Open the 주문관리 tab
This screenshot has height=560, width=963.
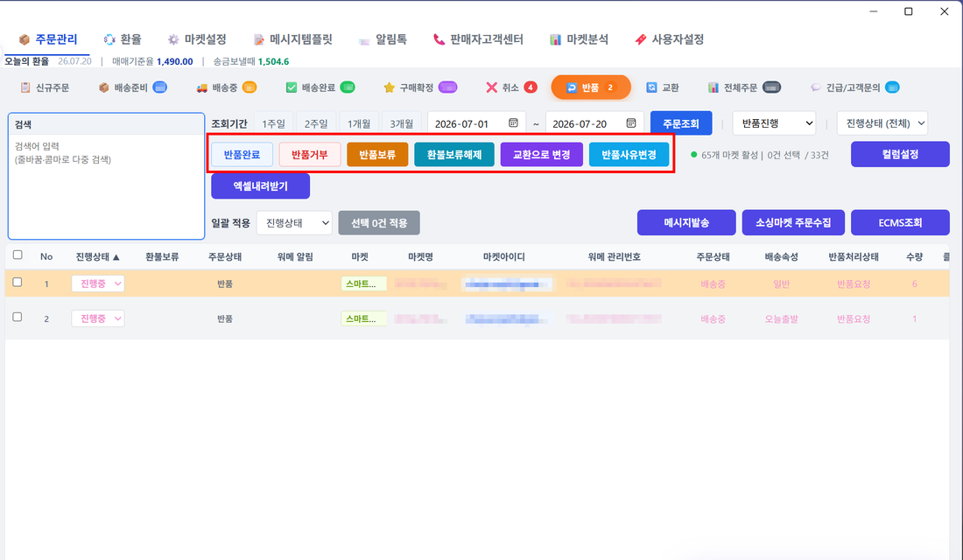[x=48, y=39]
